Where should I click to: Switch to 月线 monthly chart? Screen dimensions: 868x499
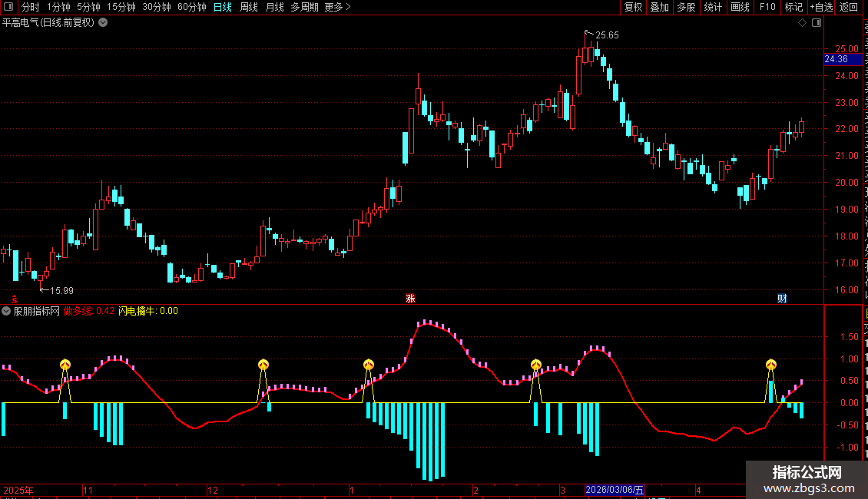coord(274,7)
